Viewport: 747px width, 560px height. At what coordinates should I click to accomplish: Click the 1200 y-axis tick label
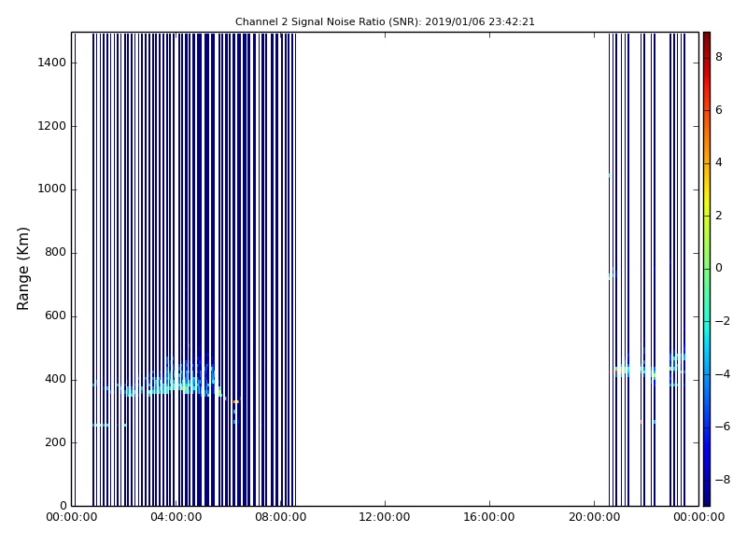pos(52,126)
